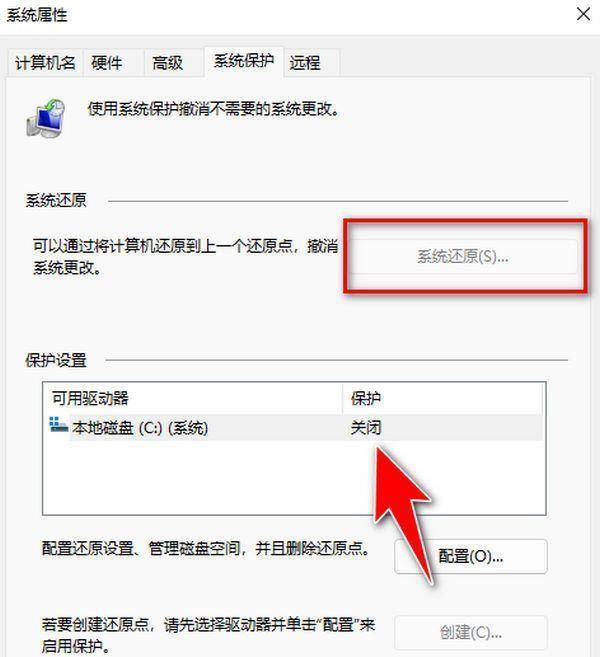
Task: Click the System Protection shield computer icon
Action: coord(46,119)
